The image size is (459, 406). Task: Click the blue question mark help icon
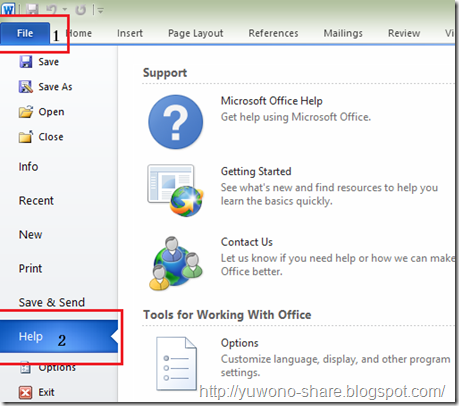click(x=175, y=122)
